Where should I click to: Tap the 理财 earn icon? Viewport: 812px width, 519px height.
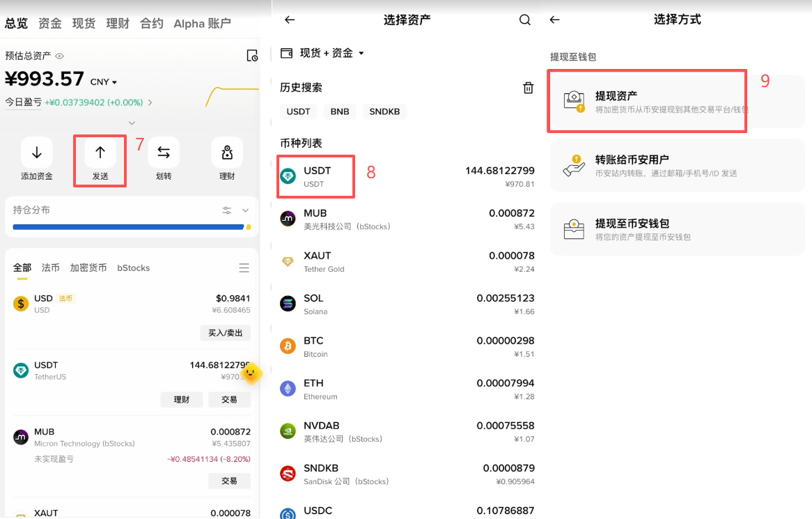tap(227, 153)
